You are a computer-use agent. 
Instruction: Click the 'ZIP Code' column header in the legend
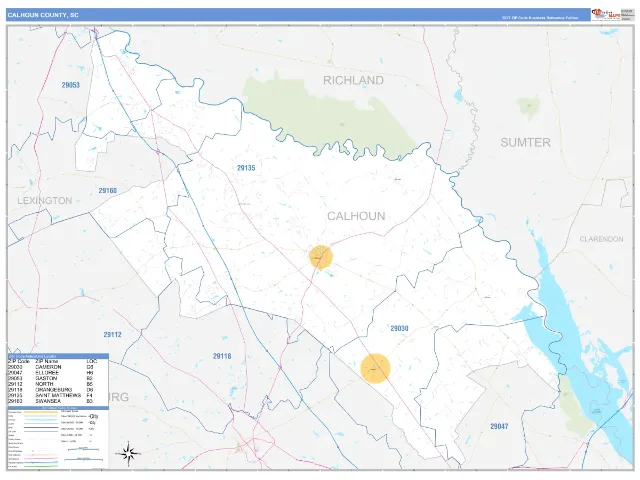(x=19, y=361)
